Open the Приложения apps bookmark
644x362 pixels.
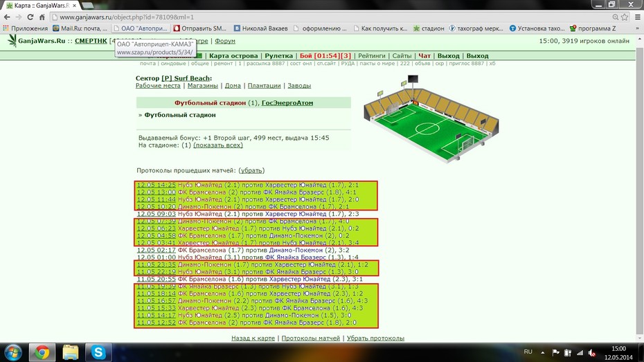26,28
